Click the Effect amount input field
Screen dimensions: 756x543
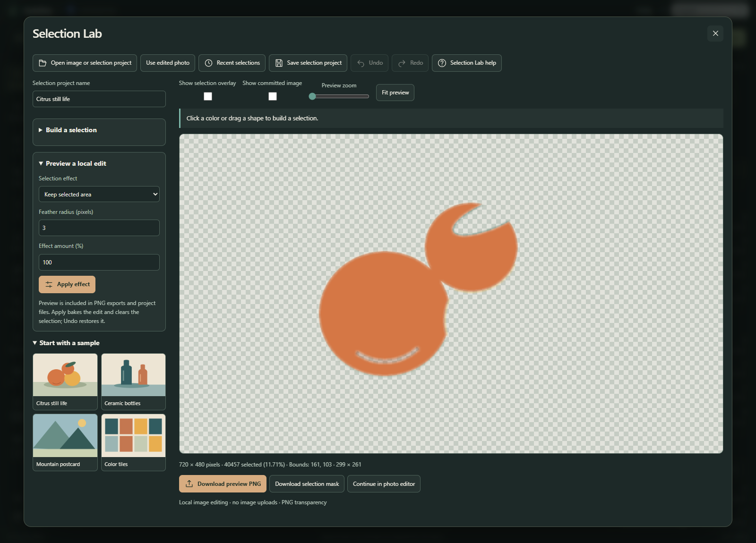click(x=99, y=262)
